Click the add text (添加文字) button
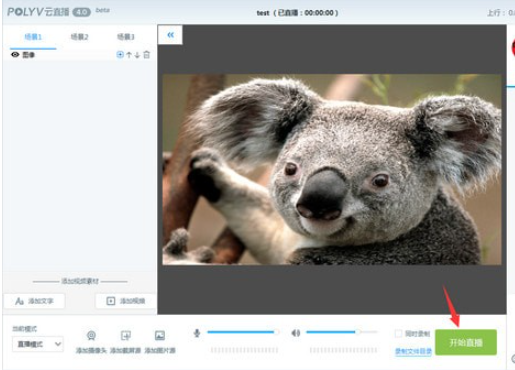The image size is (515, 370). tap(34, 301)
